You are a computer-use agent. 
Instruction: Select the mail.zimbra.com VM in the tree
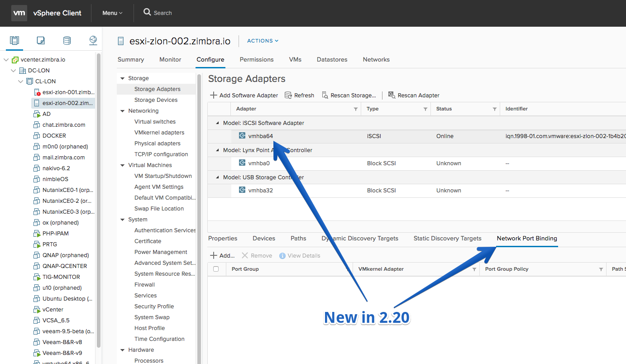[63, 158]
